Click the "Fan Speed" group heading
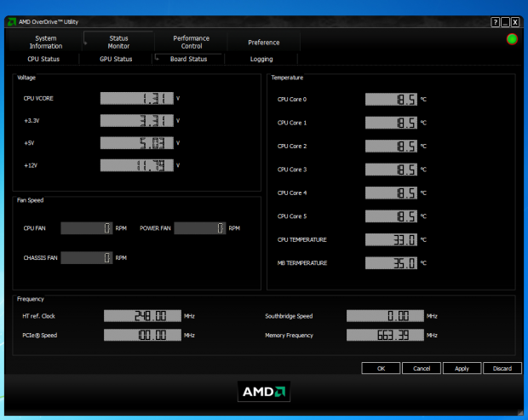The height and width of the screenshot is (420, 528). pyautogui.click(x=31, y=200)
